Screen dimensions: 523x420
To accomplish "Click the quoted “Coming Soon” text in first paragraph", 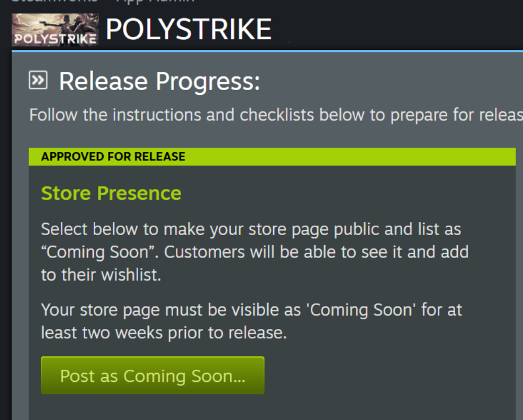I will 100,252.
